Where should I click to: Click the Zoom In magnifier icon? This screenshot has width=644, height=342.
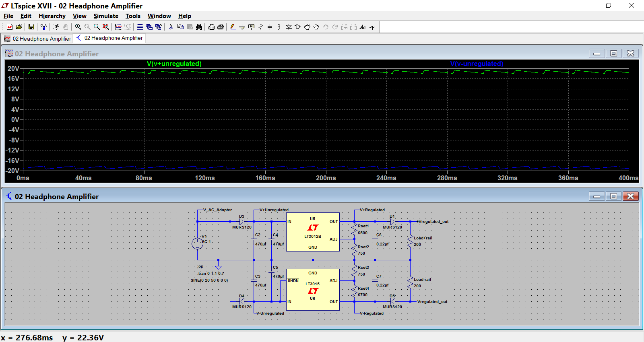(78, 27)
